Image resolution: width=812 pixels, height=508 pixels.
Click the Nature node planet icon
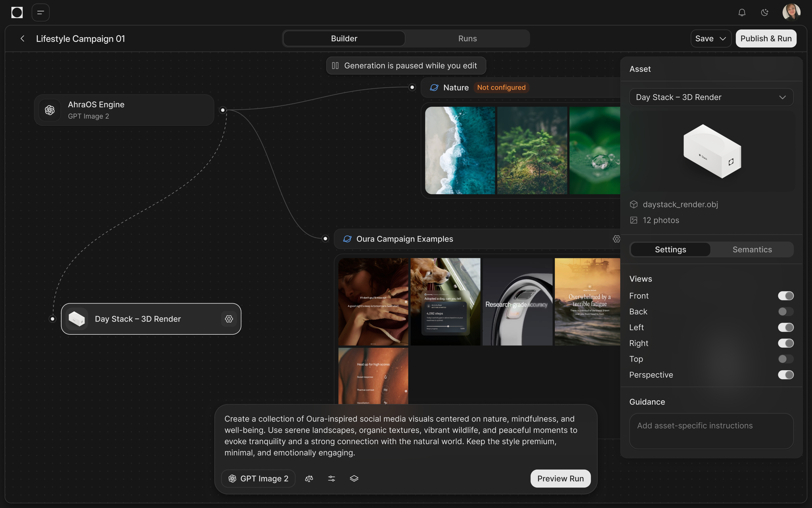[x=434, y=87]
